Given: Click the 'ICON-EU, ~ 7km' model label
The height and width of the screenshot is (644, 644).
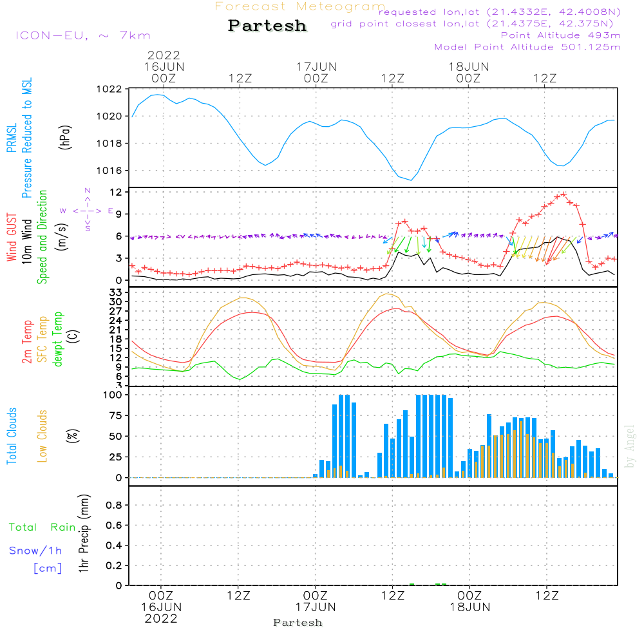Looking at the screenshot, I should click(83, 35).
